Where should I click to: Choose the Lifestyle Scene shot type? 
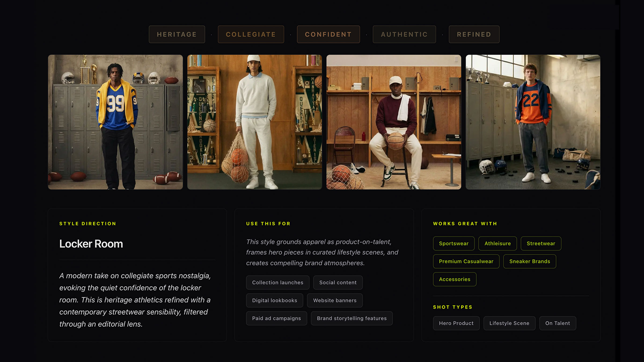[x=509, y=323]
